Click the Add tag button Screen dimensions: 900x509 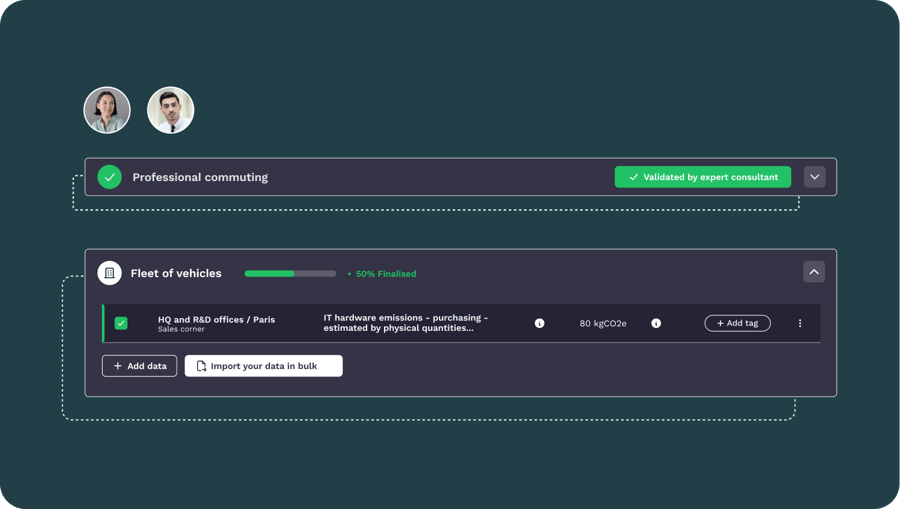click(x=738, y=323)
